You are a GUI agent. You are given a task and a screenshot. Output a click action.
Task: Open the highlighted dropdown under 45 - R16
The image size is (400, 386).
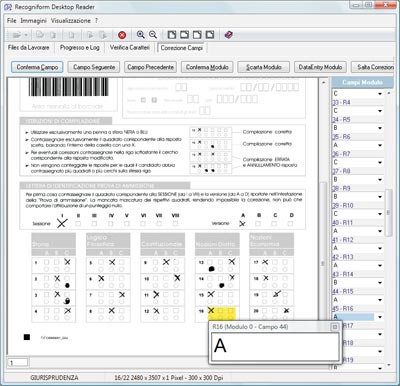tap(380, 317)
